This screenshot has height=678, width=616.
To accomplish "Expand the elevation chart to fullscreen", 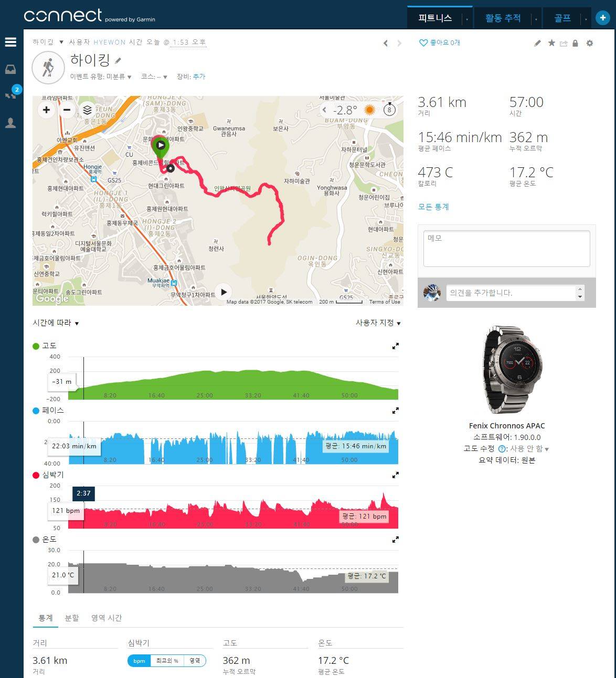I will click(396, 346).
